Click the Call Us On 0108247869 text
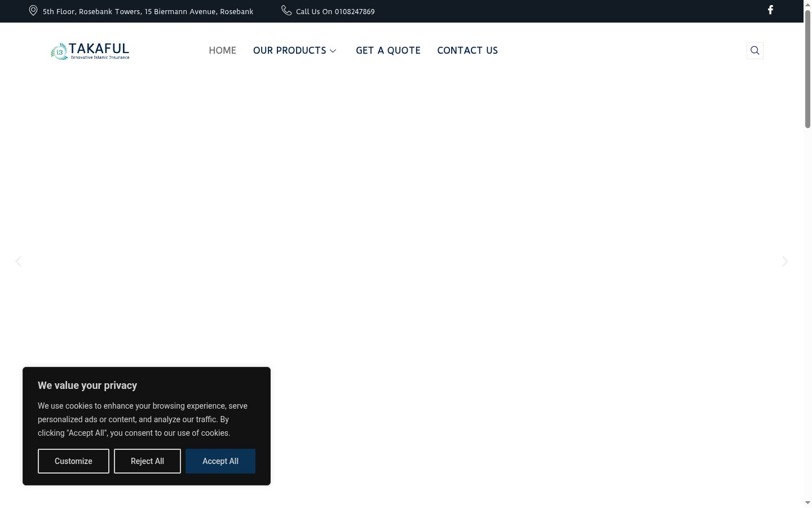This screenshot has height=508, width=812. (336, 11)
